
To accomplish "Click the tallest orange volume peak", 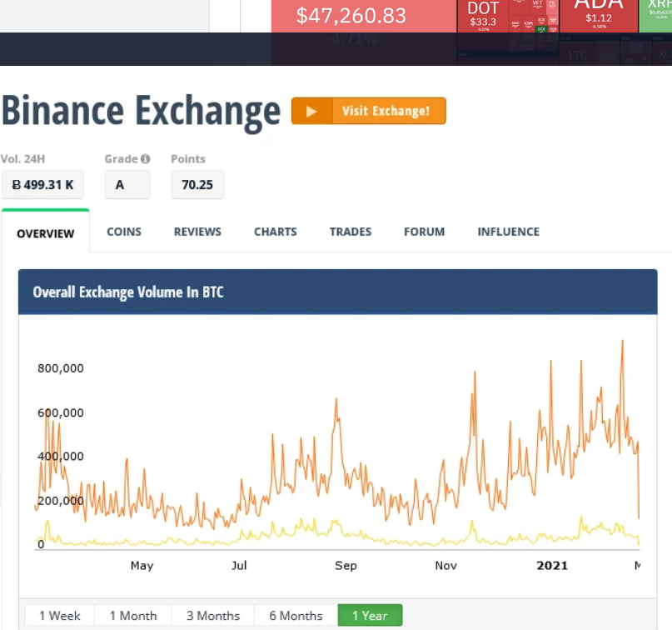I will [623, 342].
